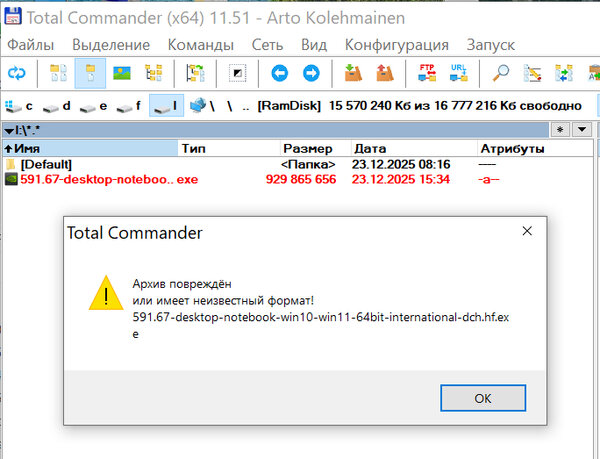Switch to full details view icon
Viewport: 600px width, 459px height.
pyautogui.click(x=90, y=73)
